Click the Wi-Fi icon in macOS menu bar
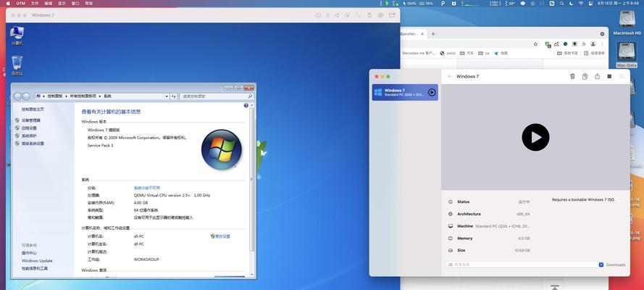 tap(581, 4)
